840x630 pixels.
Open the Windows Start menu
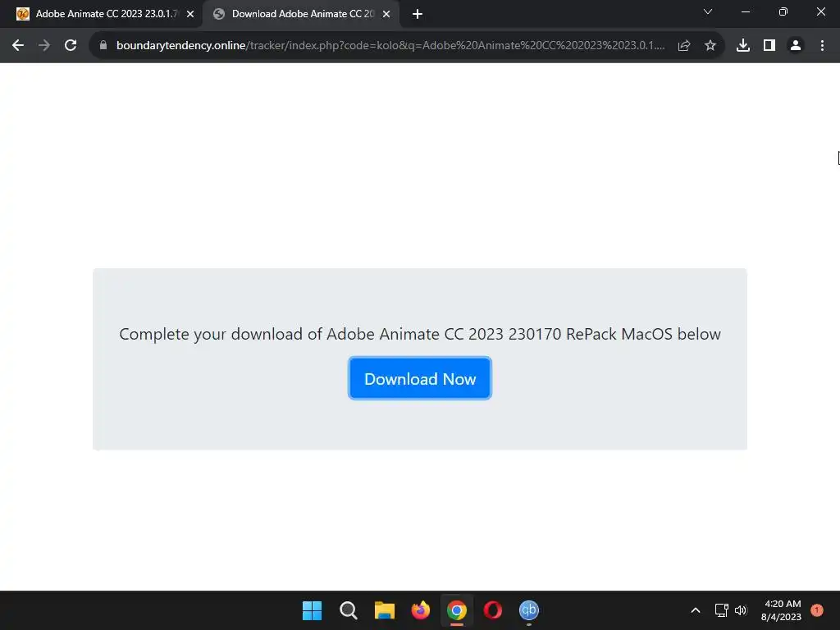[312, 610]
